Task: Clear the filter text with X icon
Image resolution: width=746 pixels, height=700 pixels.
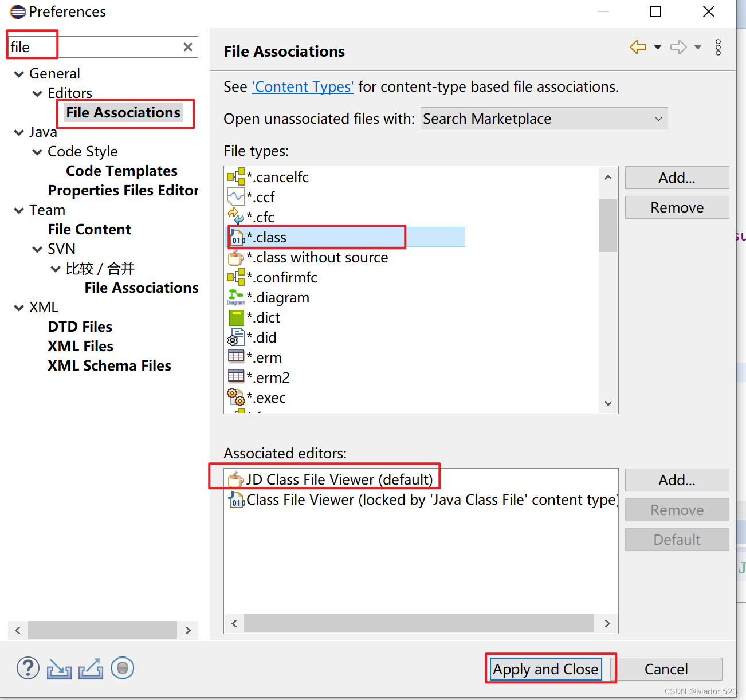Action: 188,47
